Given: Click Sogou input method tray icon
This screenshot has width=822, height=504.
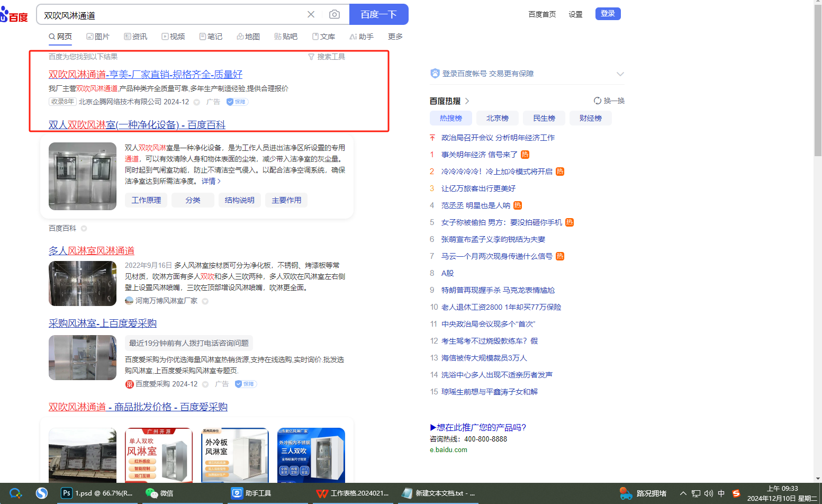Looking at the screenshot, I should [736, 493].
